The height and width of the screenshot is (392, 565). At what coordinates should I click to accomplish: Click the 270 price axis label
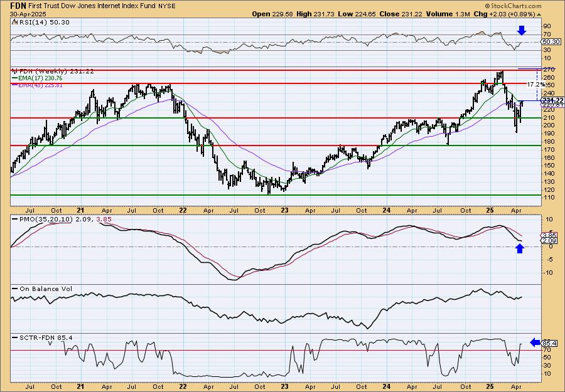tap(549, 69)
